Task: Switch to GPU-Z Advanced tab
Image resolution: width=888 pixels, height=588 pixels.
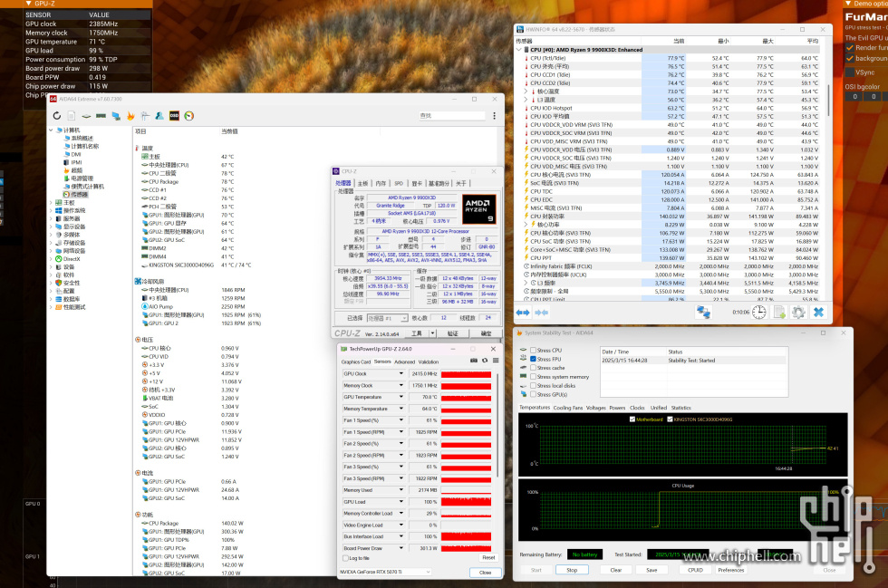Action: point(404,361)
